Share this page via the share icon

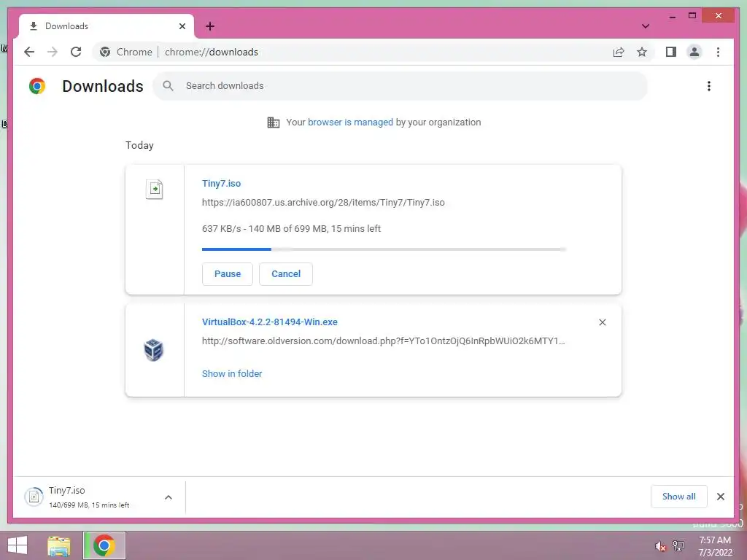point(619,52)
